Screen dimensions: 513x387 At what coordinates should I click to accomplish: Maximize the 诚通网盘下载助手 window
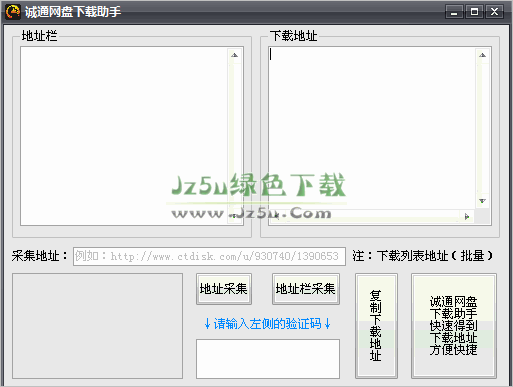(x=474, y=12)
